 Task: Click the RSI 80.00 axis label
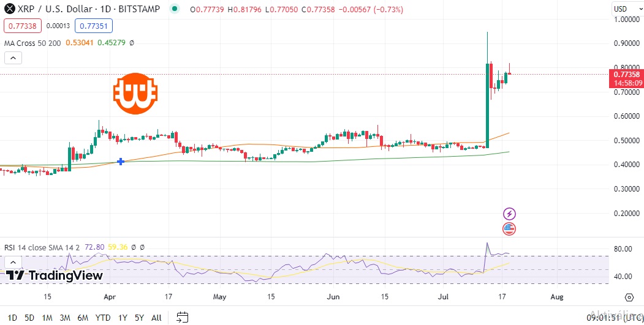(624, 248)
